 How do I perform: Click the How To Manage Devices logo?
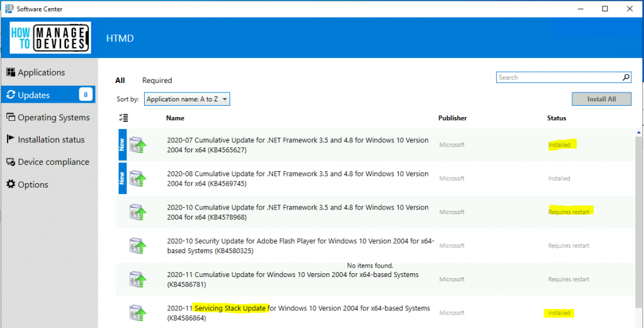click(x=50, y=38)
